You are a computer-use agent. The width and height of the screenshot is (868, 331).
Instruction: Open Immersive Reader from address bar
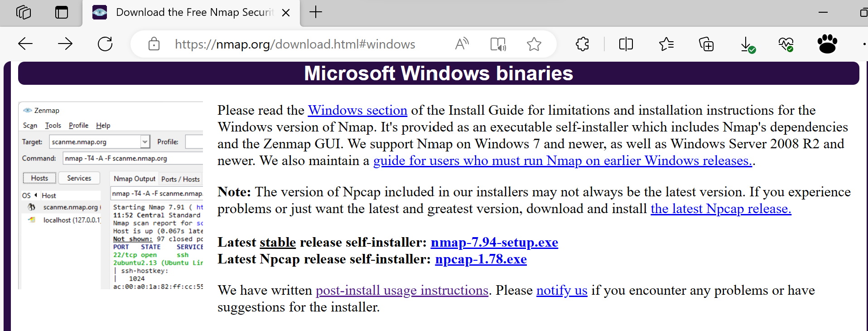[x=498, y=44]
